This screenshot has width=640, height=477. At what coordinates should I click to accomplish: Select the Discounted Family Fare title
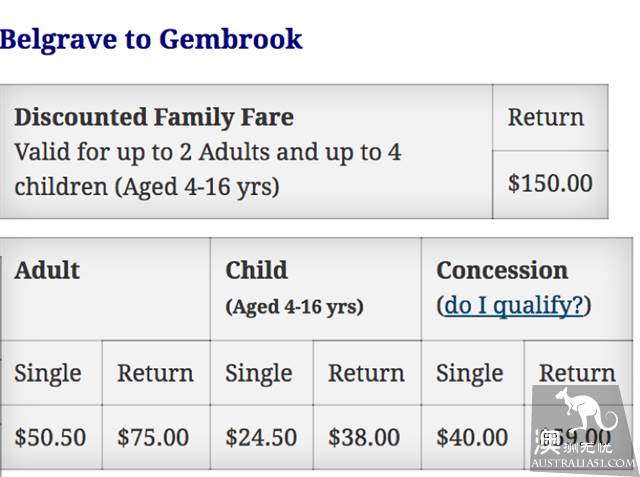[x=154, y=117]
